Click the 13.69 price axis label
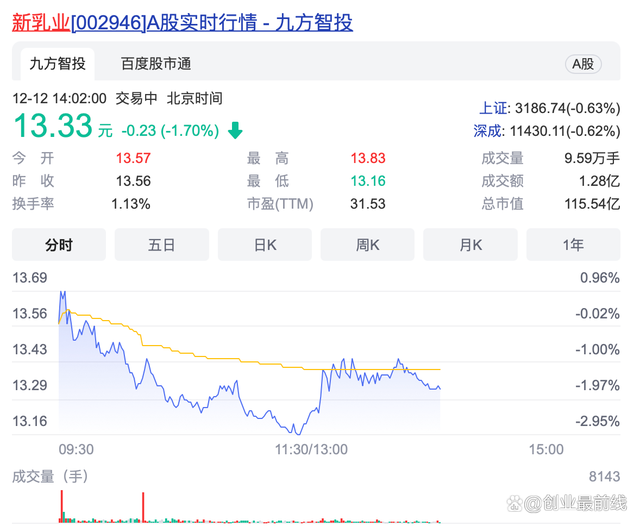Image resolution: width=640 pixels, height=526 pixels. pos(30,278)
